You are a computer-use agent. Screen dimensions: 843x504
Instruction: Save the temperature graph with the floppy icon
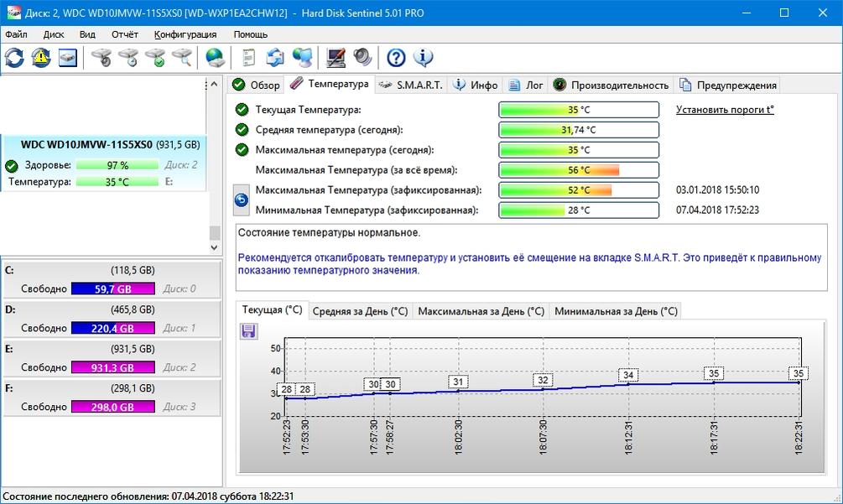click(x=248, y=331)
